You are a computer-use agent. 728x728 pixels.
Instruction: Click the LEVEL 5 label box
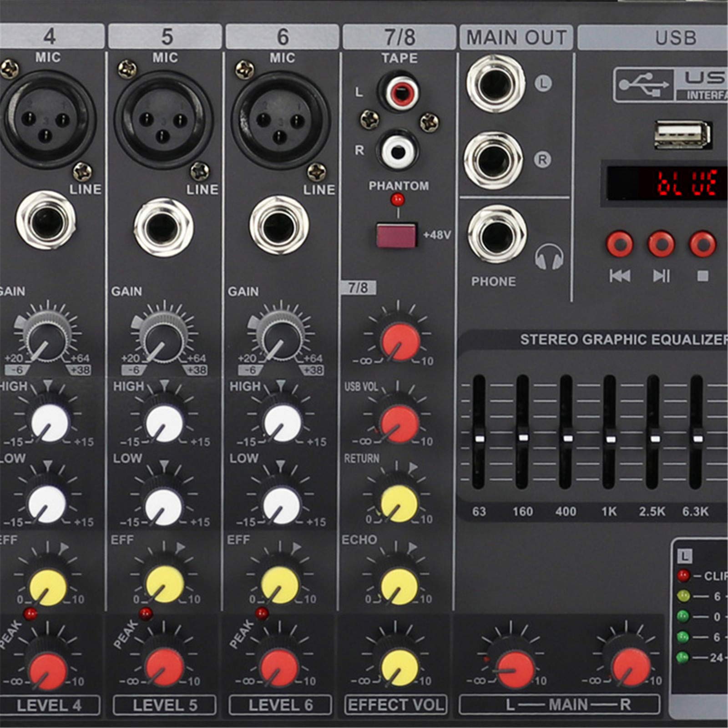(164, 705)
